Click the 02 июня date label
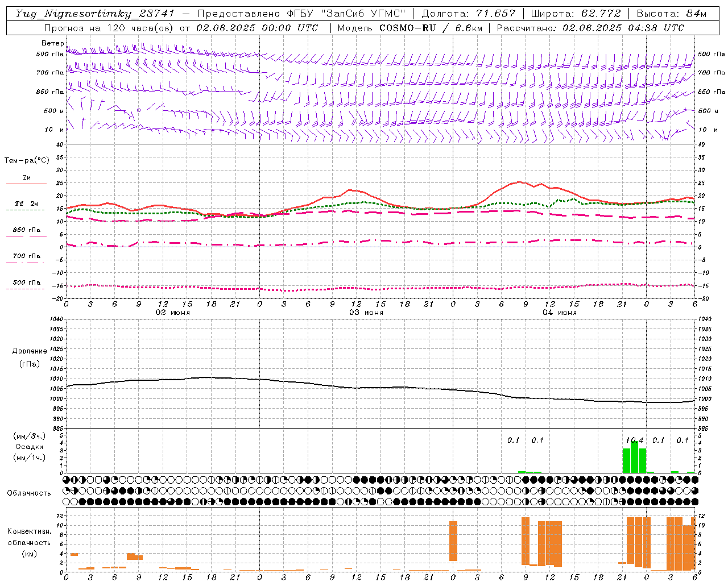 click(x=173, y=313)
